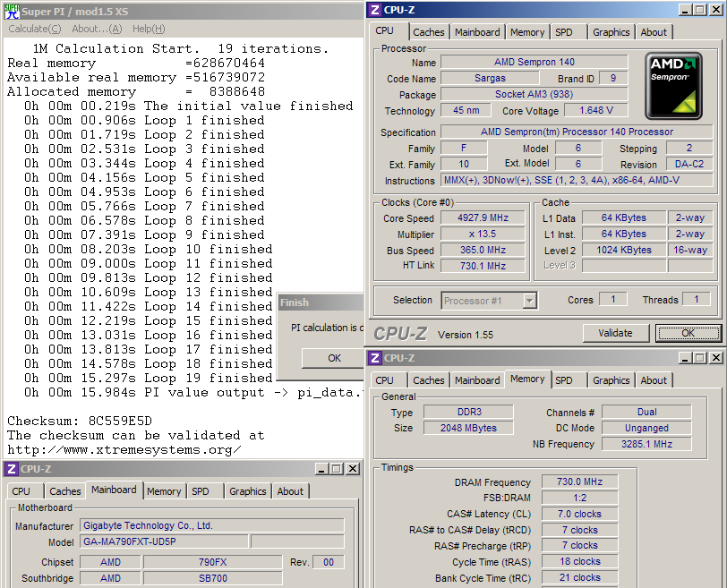This screenshot has width=727, height=588.
Task: Open Graphics tab in the Mainboard CPU-Z window
Action: [248, 491]
